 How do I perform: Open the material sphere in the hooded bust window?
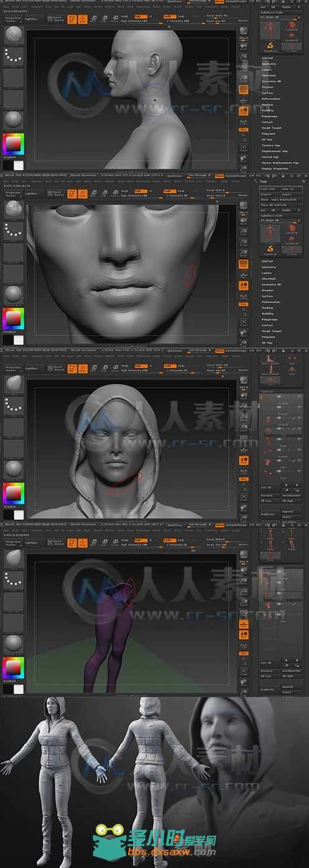[x=13, y=468]
